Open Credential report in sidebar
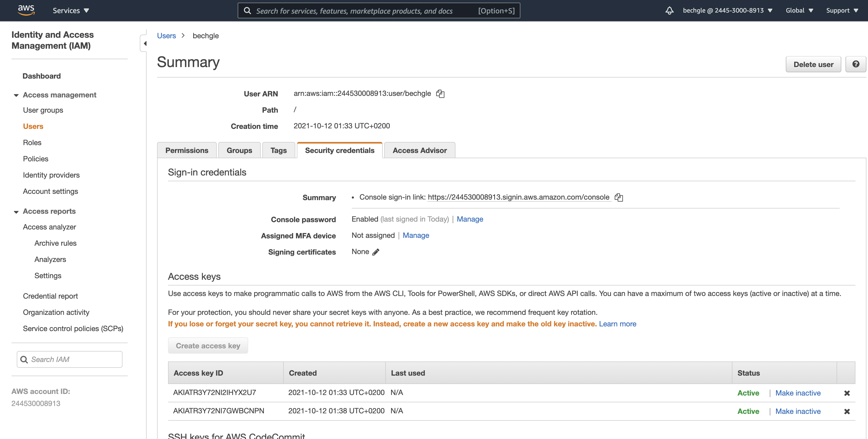 [x=50, y=296]
